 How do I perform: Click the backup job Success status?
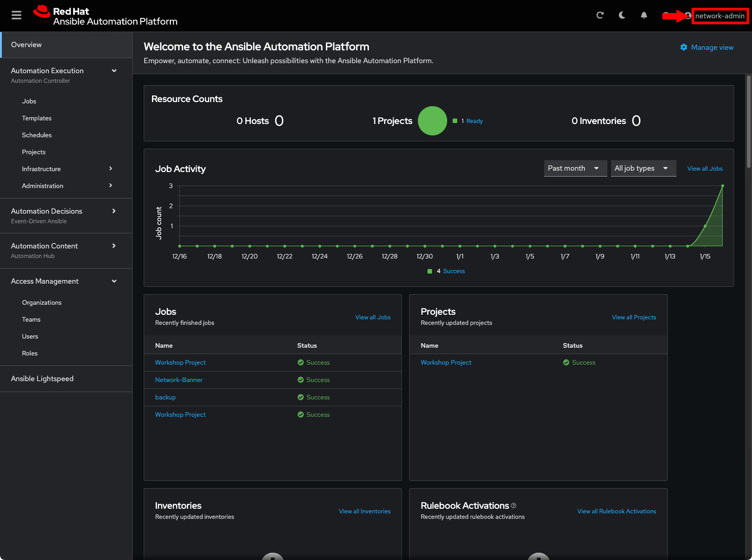click(314, 397)
